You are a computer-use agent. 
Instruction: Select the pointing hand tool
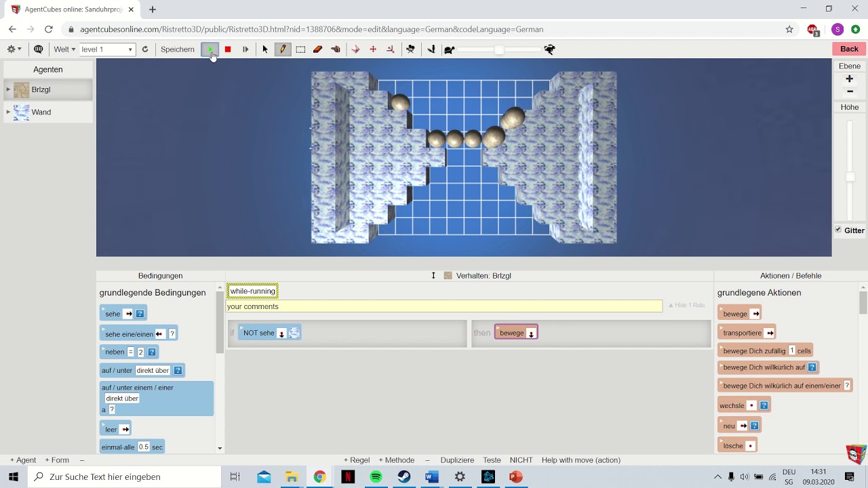pyautogui.click(x=336, y=49)
